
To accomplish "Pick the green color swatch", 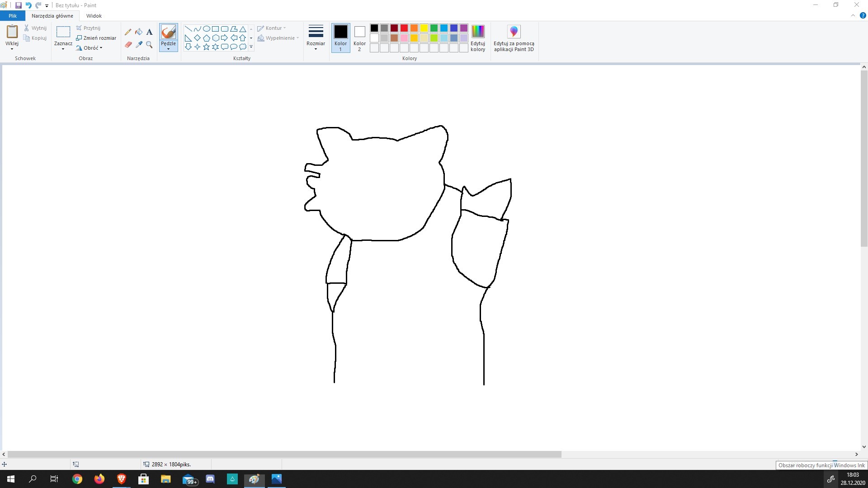I will 434,28.
